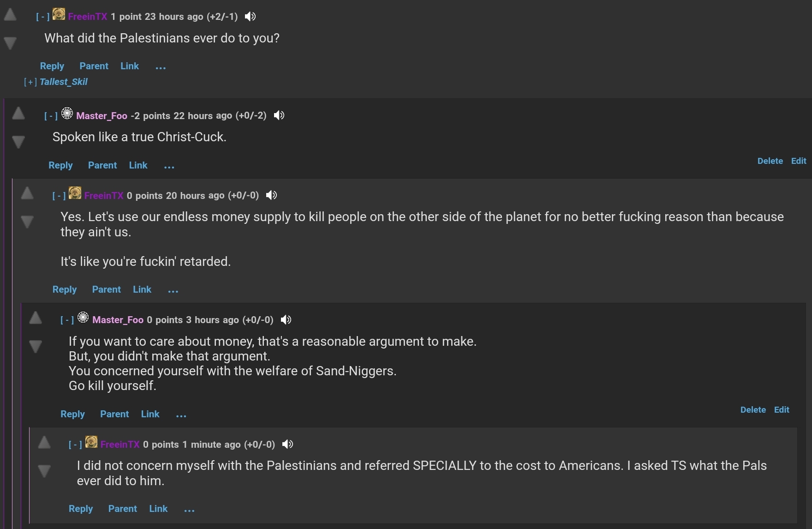
Task: Open more options on Master_Foo's 22 hours ago comment
Action: (x=169, y=166)
